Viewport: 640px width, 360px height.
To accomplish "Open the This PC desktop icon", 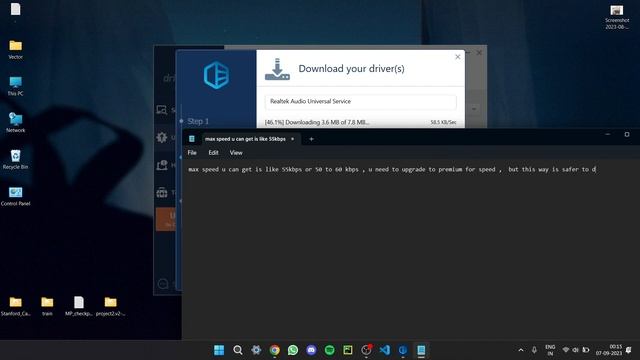I will 16,86.
